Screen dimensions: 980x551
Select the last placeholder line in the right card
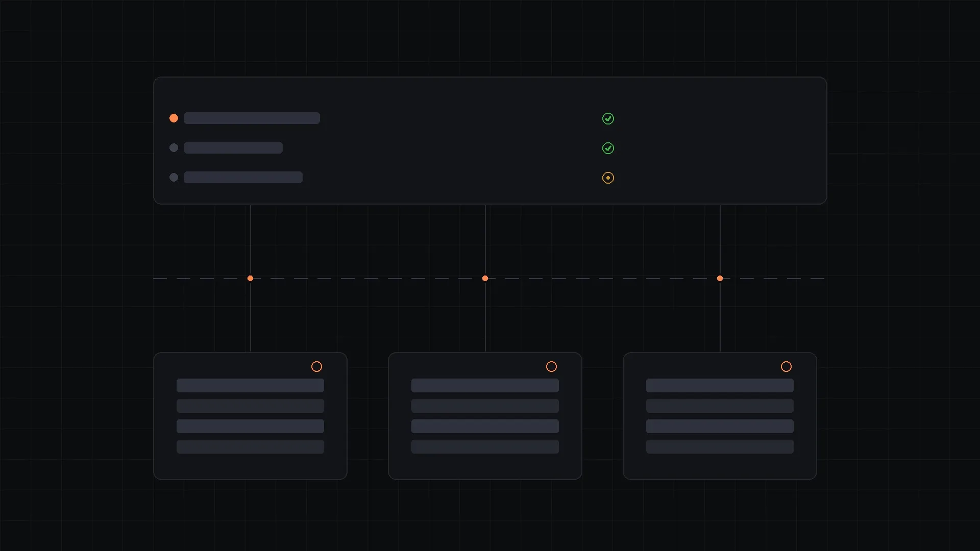pos(720,447)
